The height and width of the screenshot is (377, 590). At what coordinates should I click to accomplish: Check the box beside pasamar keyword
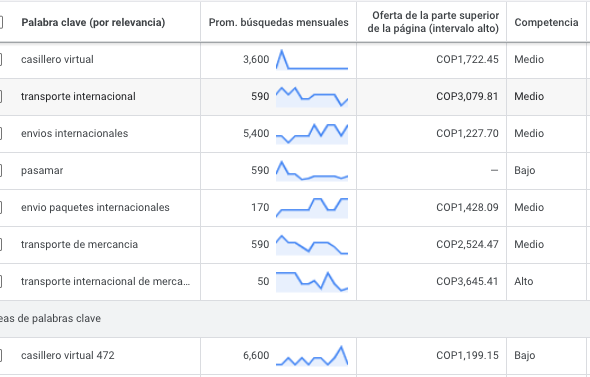coord(1,171)
